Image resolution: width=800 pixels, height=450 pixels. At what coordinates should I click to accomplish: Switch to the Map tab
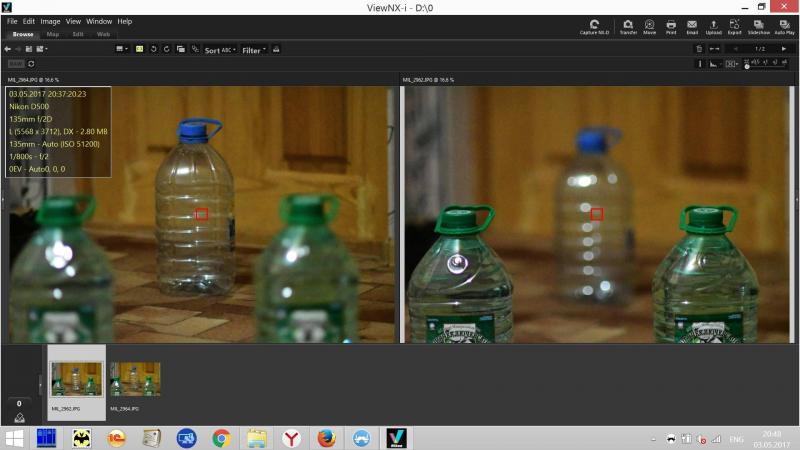coord(53,34)
